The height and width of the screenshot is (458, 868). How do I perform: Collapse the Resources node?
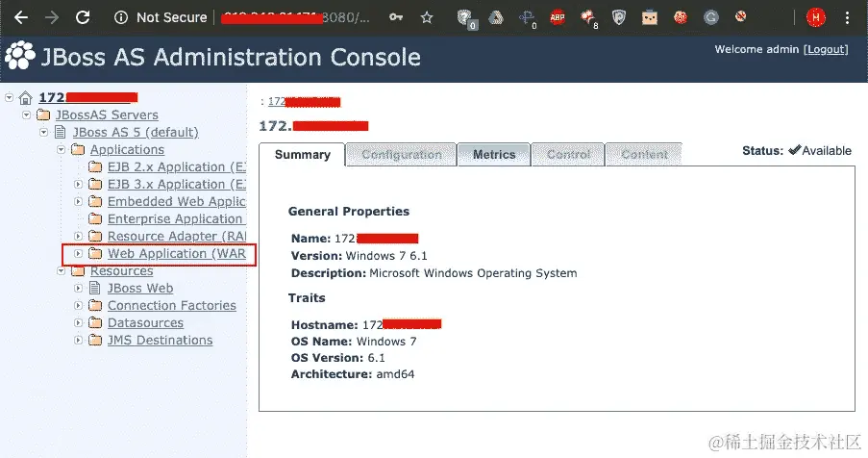[x=61, y=270]
